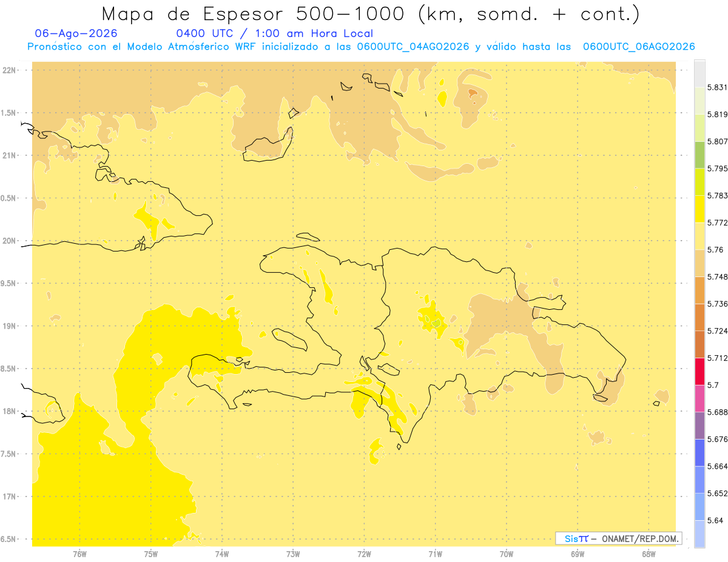Click the legend value '5.783'
This screenshot has width=728, height=562.
717,195
